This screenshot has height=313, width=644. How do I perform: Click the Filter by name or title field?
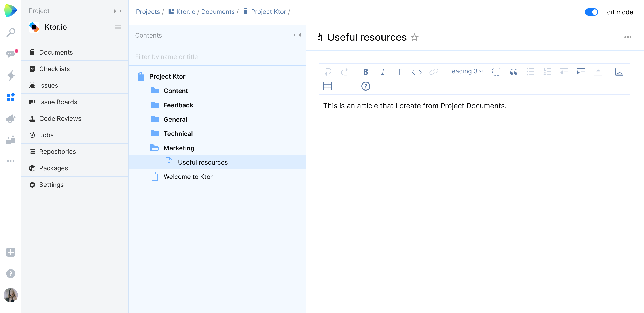click(217, 57)
